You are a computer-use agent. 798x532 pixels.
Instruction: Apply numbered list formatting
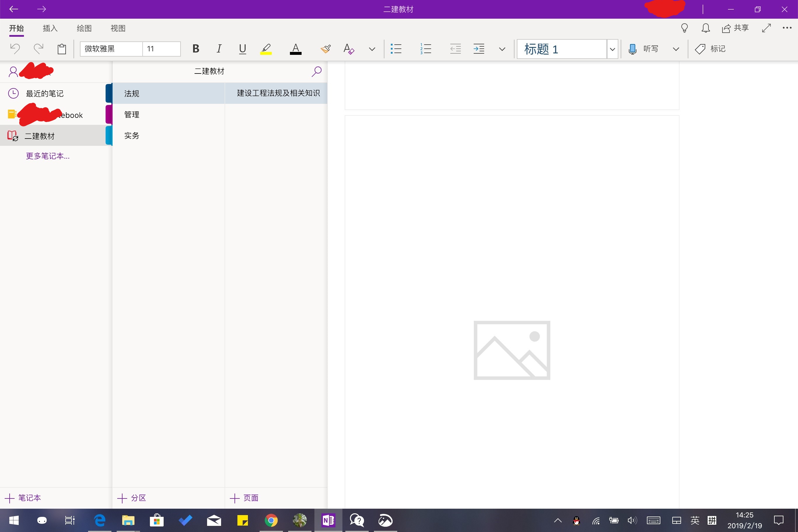(426, 49)
